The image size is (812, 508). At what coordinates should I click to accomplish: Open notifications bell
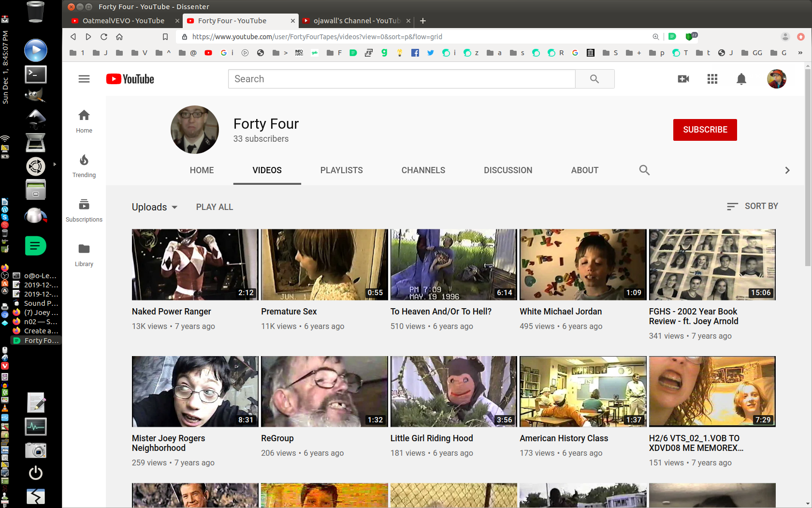(741, 79)
